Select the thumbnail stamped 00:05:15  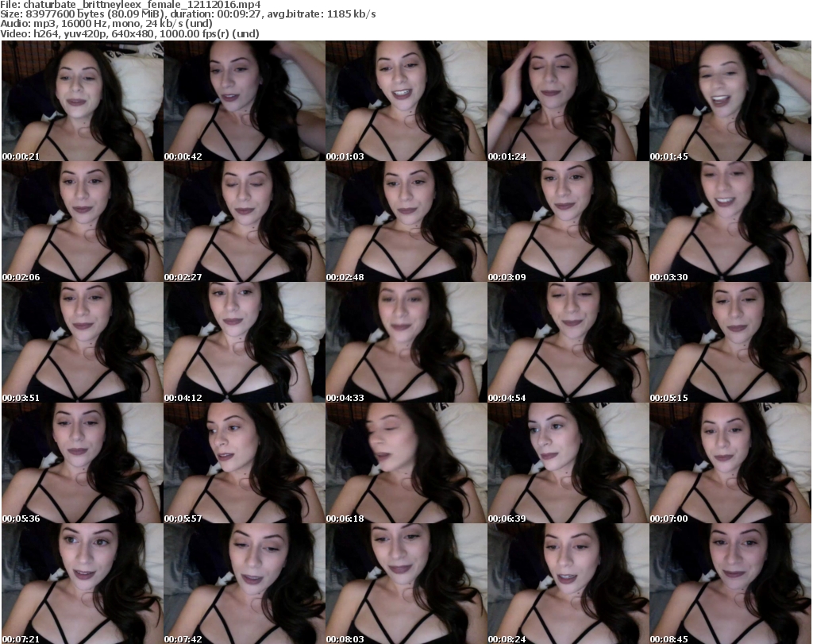tap(730, 343)
